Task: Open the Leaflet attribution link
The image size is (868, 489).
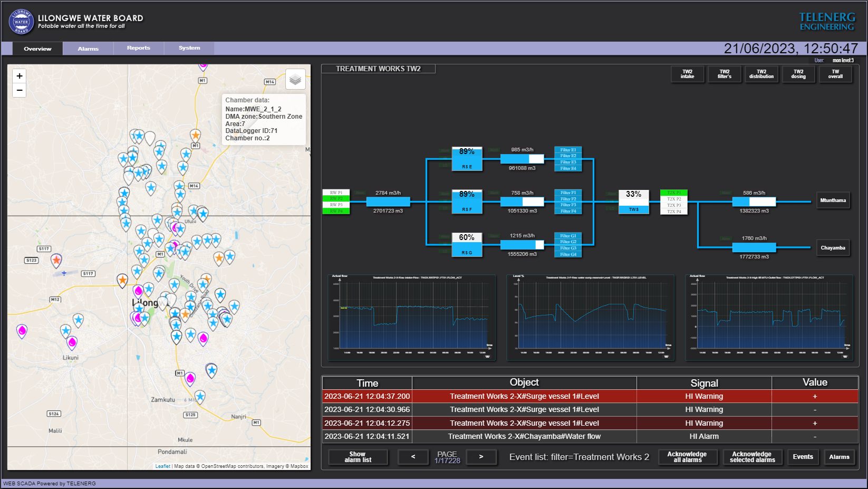Action: click(x=162, y=466)
